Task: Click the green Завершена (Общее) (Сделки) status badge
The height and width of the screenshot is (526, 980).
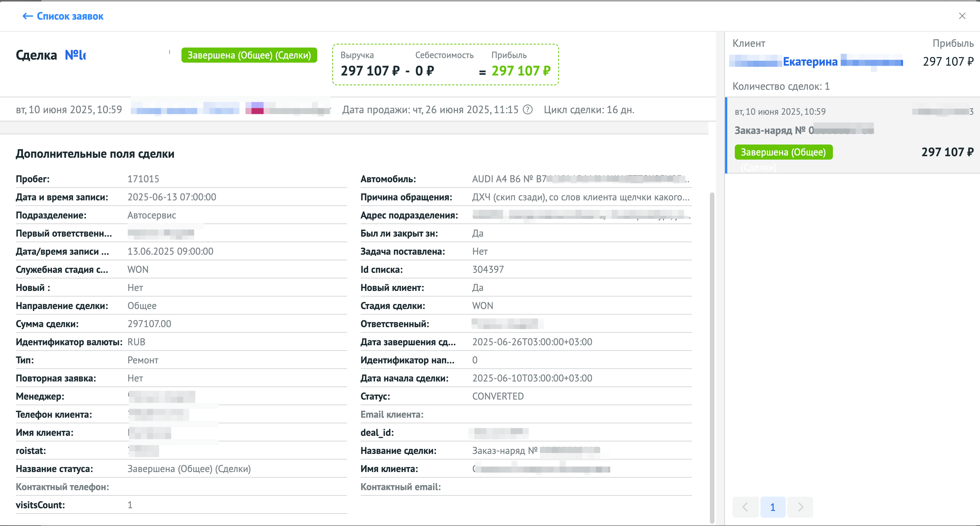Action: [x=249, y=55]
